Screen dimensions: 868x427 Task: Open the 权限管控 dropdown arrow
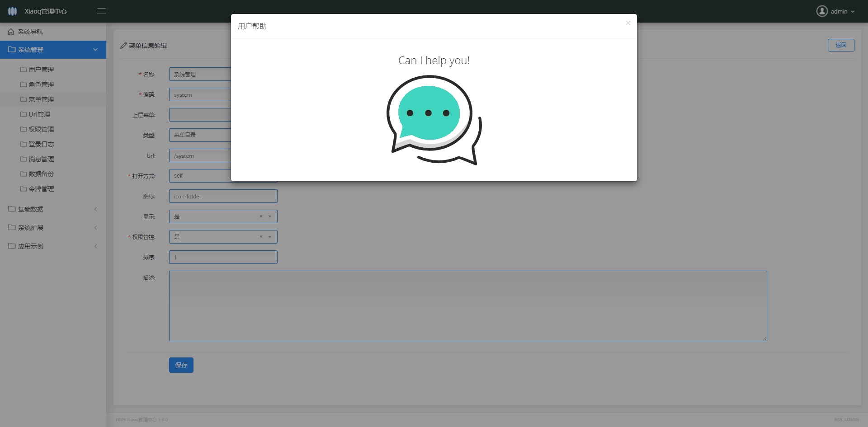tap(270, 237)
